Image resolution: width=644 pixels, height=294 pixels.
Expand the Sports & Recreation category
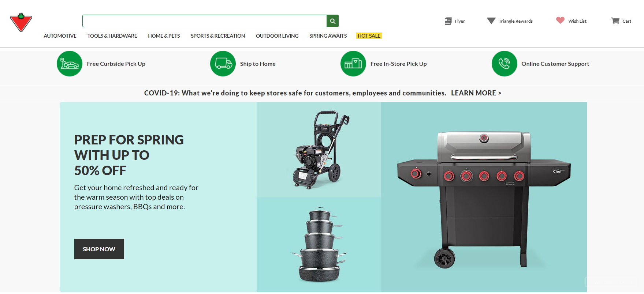(x=218, y=36)
